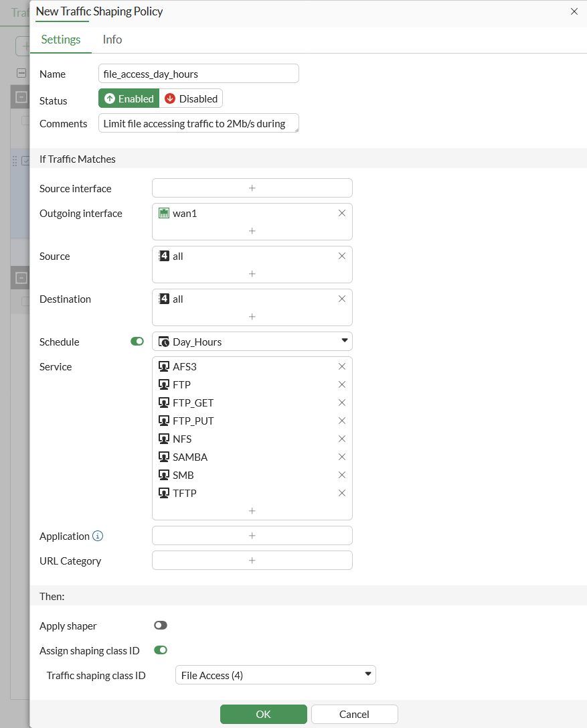This screenshot has height=728, width=587.
Task: Select the Settings tab
Action: pyautogui.click(x=60, y=40)
